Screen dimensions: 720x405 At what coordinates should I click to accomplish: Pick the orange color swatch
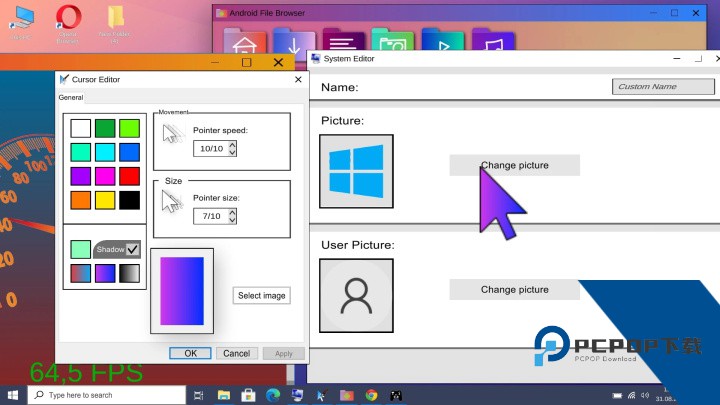point(80,200)
